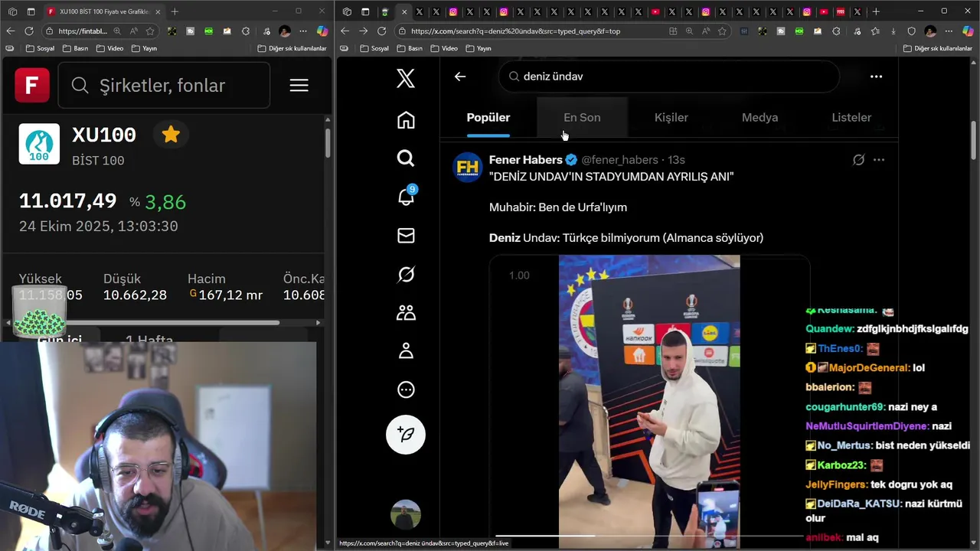Expand the Basın bookmark folder in Fintables window
The width and height of the screenshot is (980, 551).
coord(75,48)
